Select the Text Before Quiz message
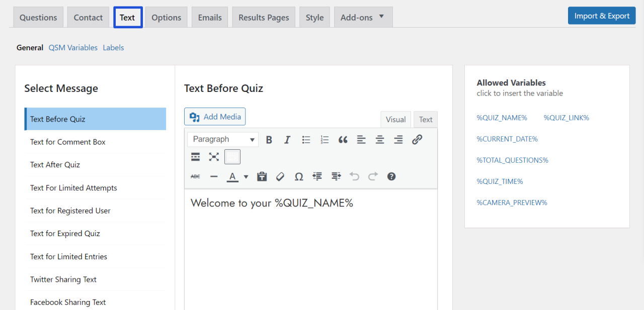The image size is (644, 310). click(95, 119)
